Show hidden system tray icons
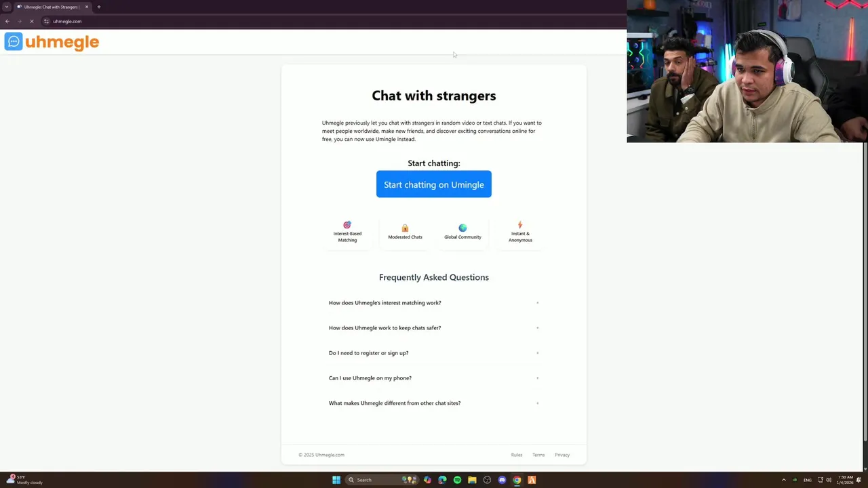Screen dimensions: 868x488 (783, 480)
